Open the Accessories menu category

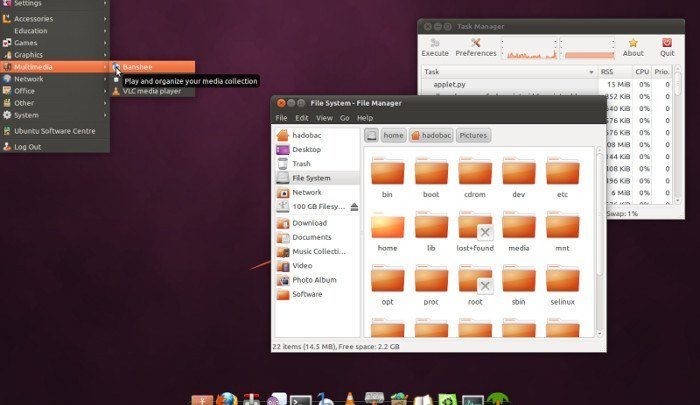[x=55, y=19]
